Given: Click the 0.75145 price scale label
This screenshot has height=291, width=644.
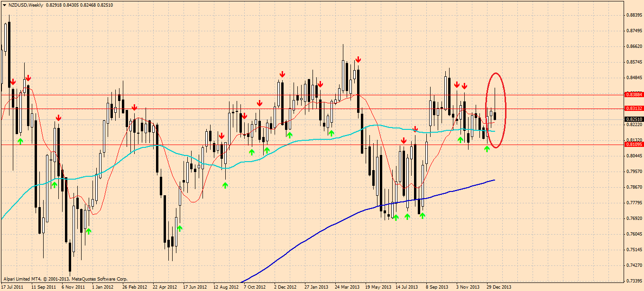Looking at the screenshot, I should [634, 250].
